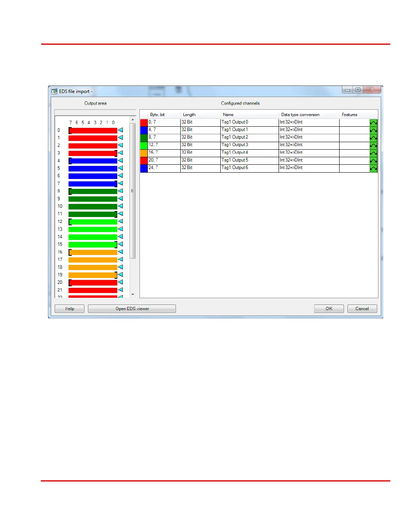
Task: Click the cyan arrow marker at byte 2
Action: click(x=120, y=145)
